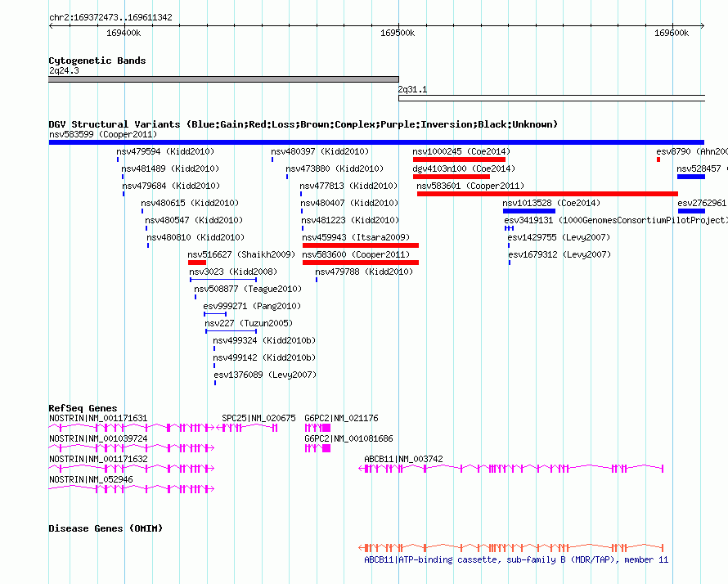Open variant nsv1000245 (Coe2014)
The height and width of the screenshot is (584, 728).
coord(461,151)
